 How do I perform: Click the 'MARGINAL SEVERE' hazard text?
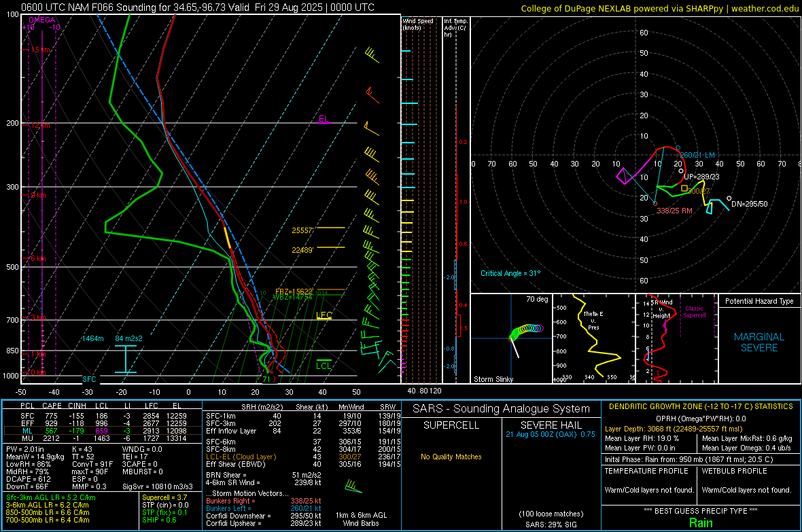[759, 342]
